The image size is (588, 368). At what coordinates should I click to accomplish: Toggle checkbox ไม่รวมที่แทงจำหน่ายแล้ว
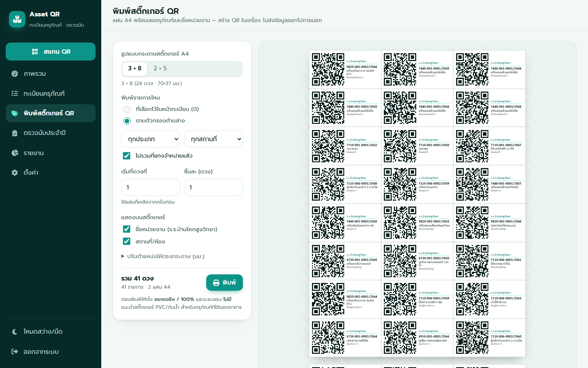[127, 156]
